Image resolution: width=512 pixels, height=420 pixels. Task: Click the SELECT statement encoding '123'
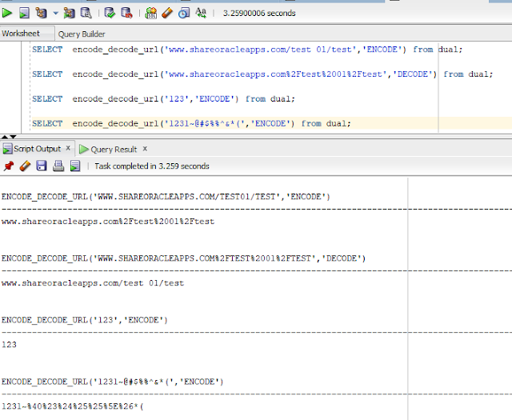pos(163,99)
